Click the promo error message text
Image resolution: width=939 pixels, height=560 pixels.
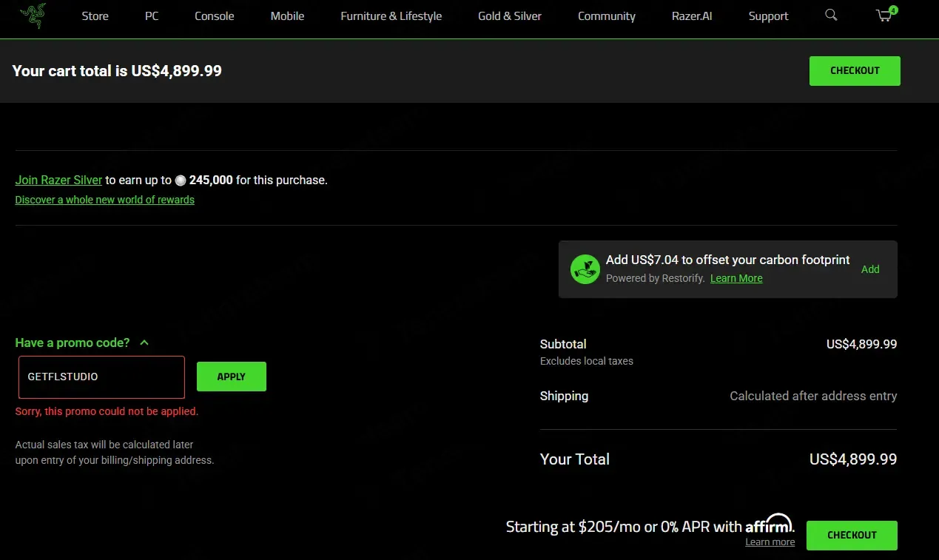click(107, 411)
